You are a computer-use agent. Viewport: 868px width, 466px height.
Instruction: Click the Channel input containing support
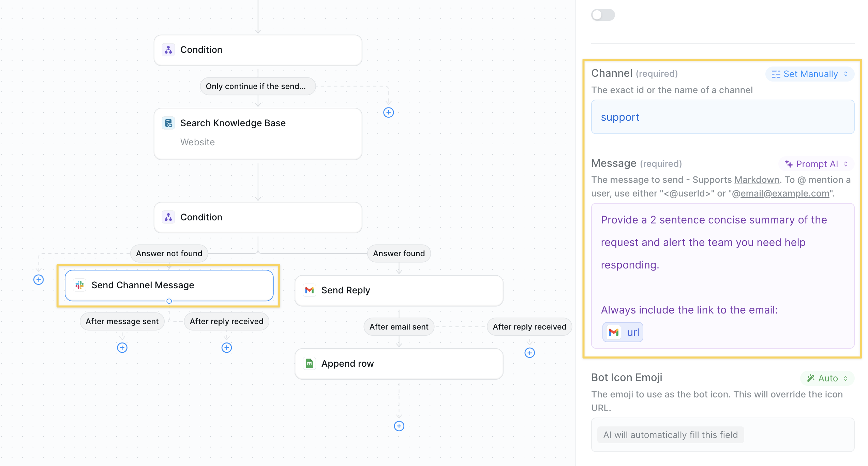(x=722, y=117)
